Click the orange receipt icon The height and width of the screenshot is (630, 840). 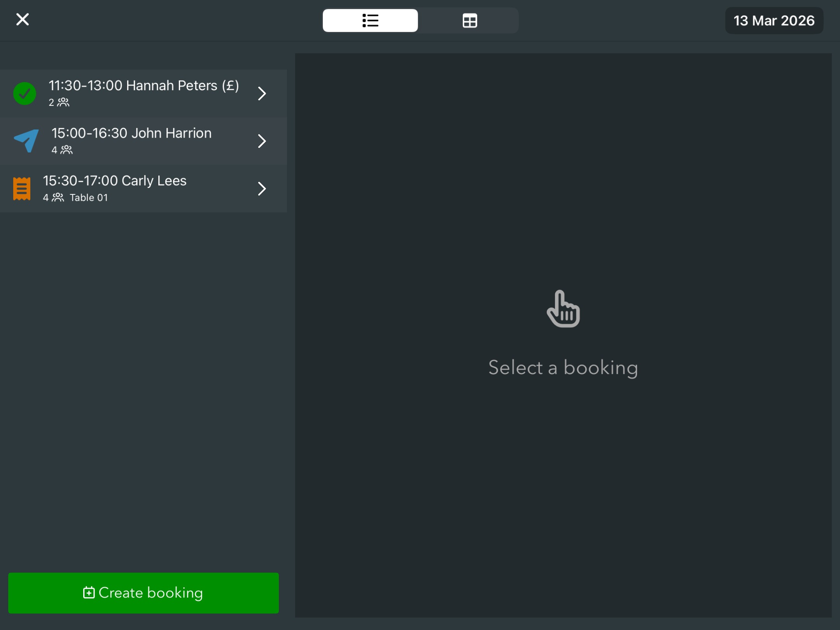[x=22, y=189]
